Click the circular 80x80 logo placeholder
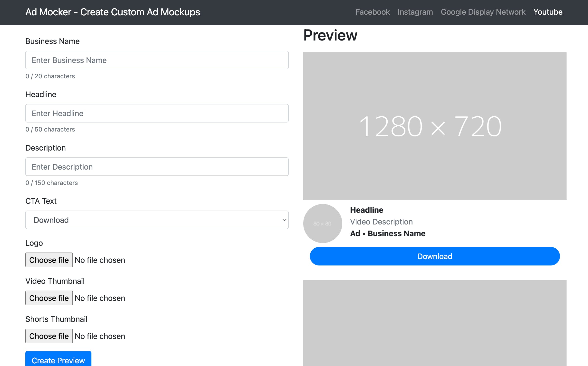This screenshot has height=366, width=588. coord(323,223)
